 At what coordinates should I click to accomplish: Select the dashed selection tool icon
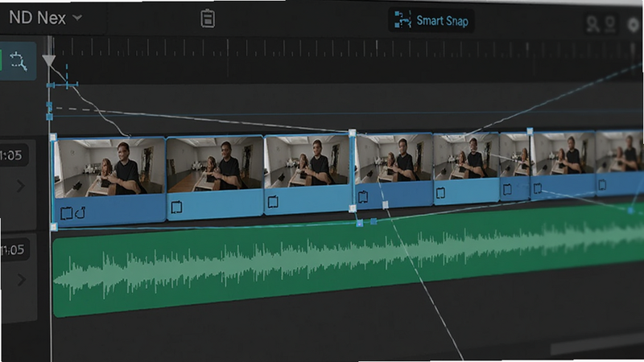tap(18, 61)
